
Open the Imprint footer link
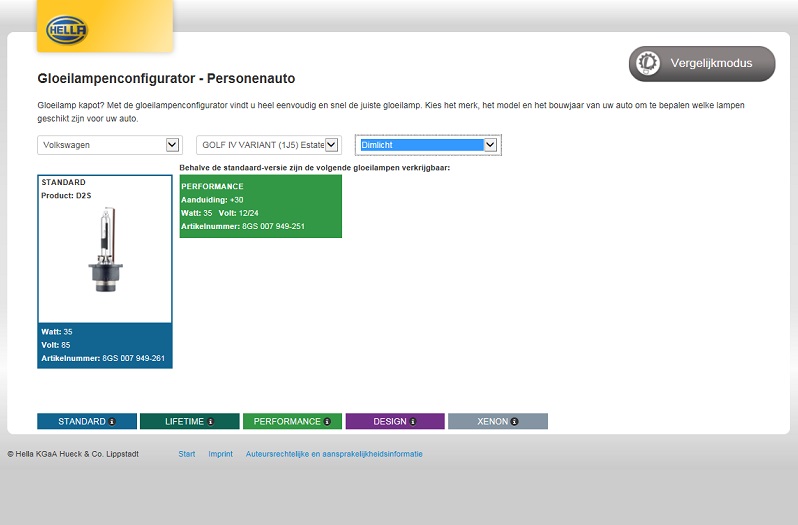pos(220,454)
